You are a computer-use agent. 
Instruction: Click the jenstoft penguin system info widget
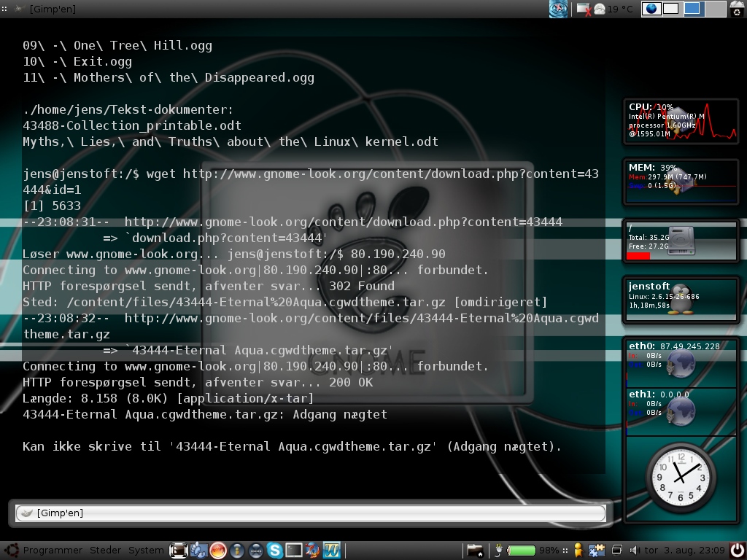tap(681, 300)
